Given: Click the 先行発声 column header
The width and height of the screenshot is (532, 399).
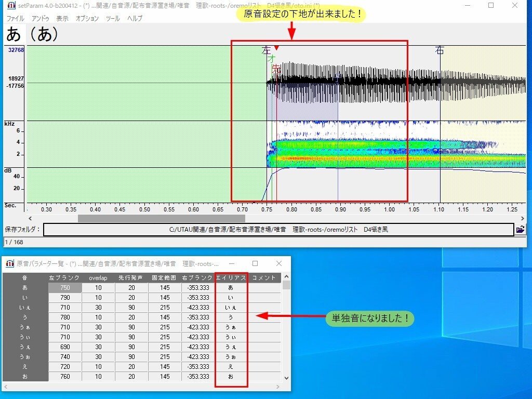Looking at the screenshot, I should pos(131,277).
